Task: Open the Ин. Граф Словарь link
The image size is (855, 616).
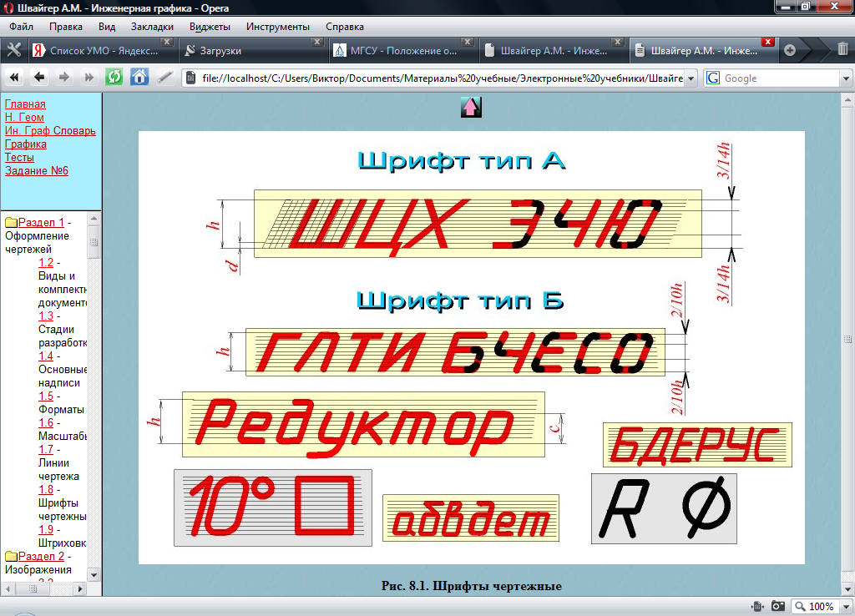Action: coord(50,131)
